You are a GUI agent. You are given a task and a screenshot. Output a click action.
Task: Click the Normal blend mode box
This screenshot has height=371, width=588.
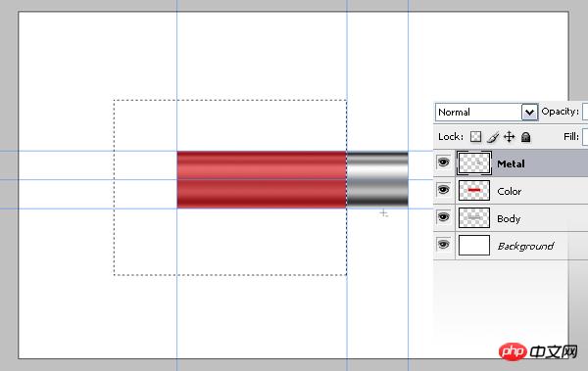[486, 112]
